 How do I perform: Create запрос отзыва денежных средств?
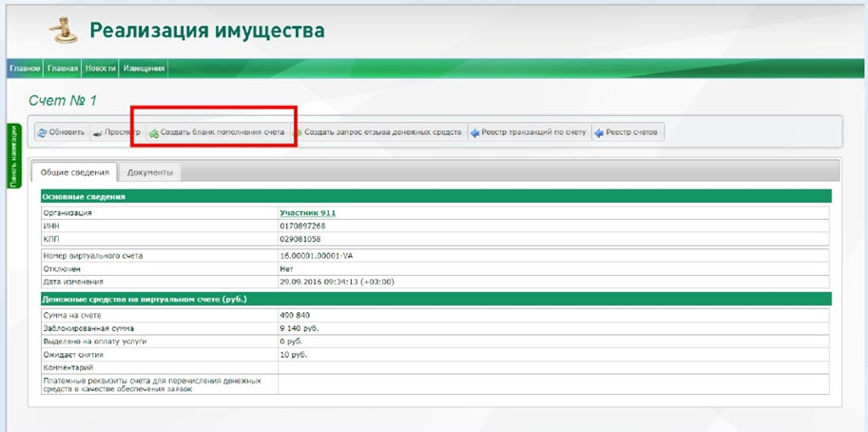376,132
